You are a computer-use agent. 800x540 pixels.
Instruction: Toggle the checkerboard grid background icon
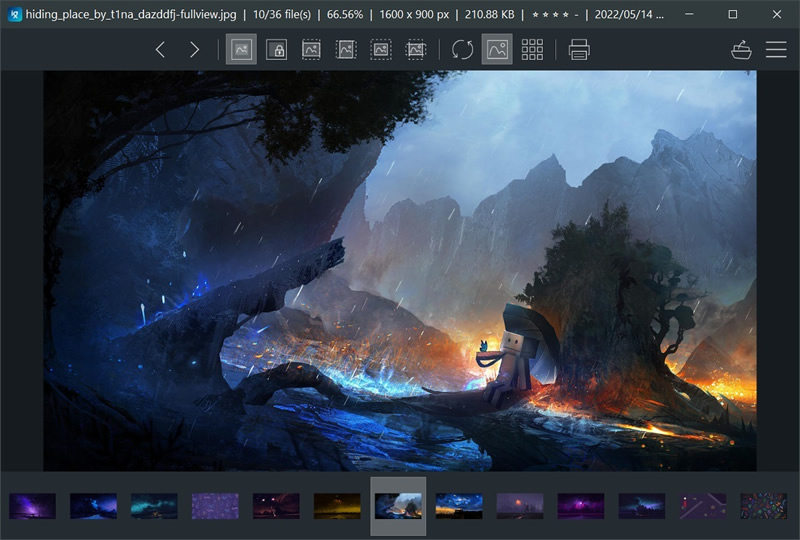532,50
